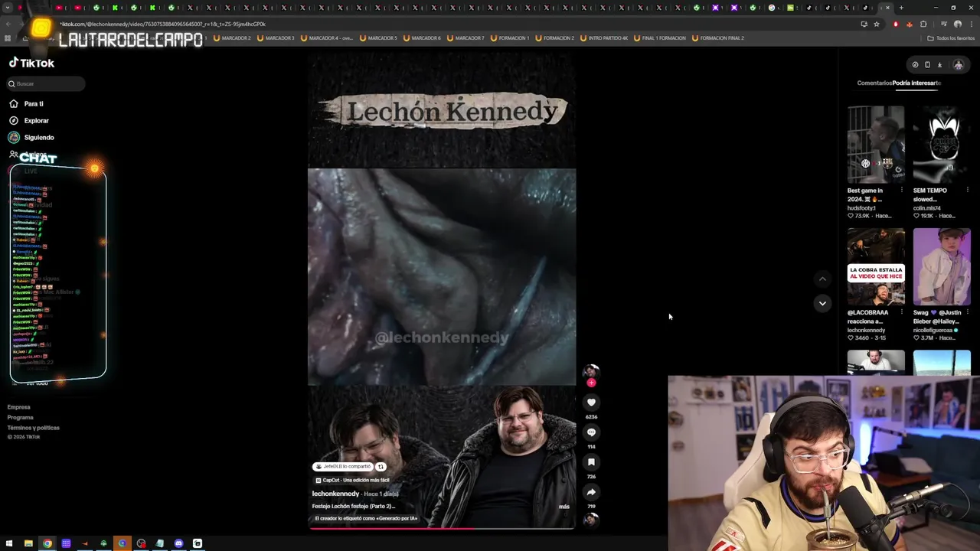
Task: Bookmark page with star icon
Action: pos(877,24)
